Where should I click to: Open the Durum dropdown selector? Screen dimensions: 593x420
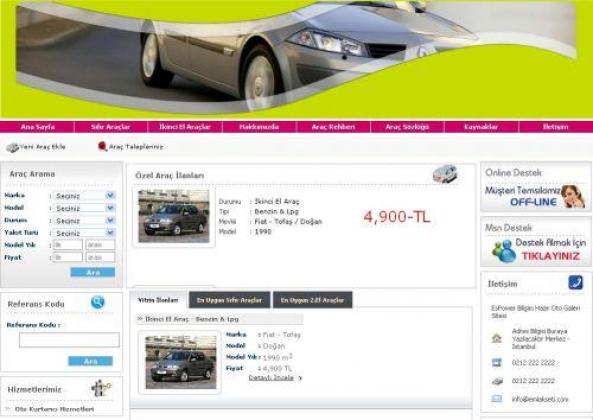point(84,220)
